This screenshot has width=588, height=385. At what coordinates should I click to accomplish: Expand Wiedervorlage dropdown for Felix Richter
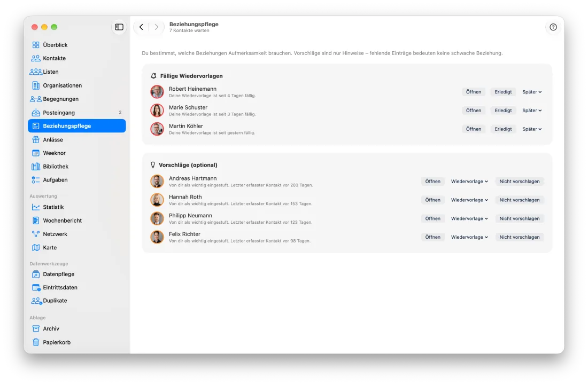[x=469, y=237]
